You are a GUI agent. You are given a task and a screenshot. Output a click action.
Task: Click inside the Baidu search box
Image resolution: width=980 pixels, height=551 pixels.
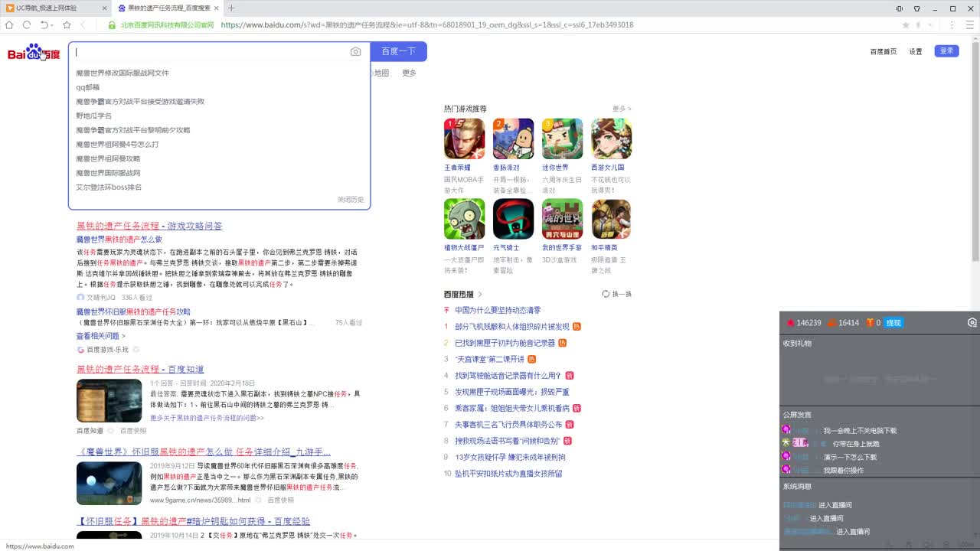click(x=211, y=52)
